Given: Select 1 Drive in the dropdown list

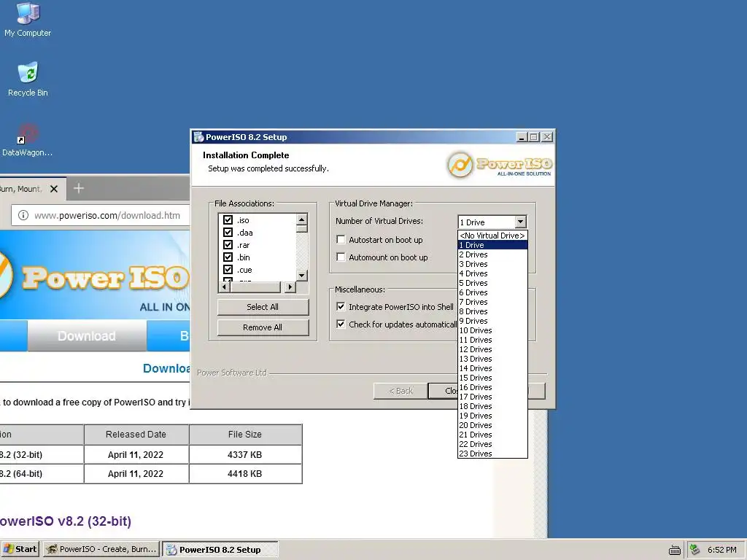Looking at the screenshot, I should click(492, 245).
